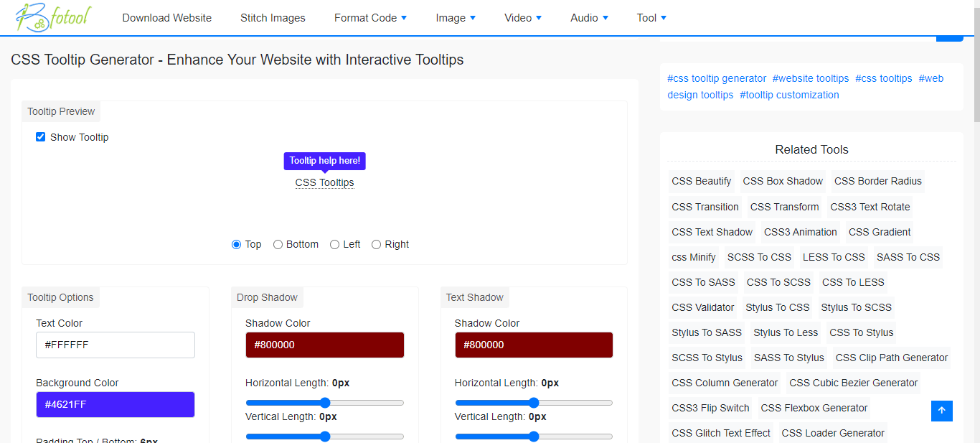
Task: Click the Drop Shadow color swatch
Action: (x=324, y=345)
